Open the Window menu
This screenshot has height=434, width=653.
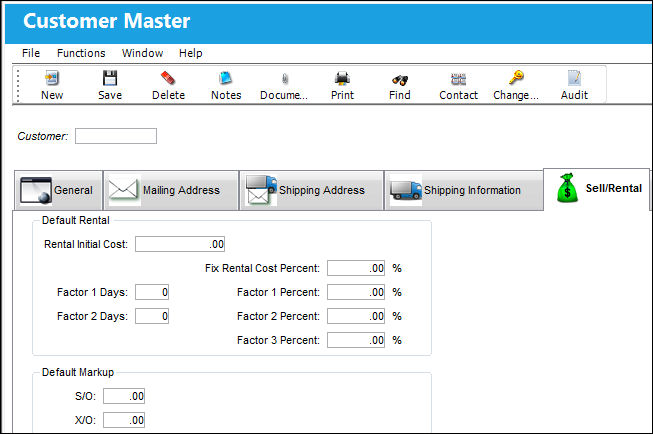point(142,53)
